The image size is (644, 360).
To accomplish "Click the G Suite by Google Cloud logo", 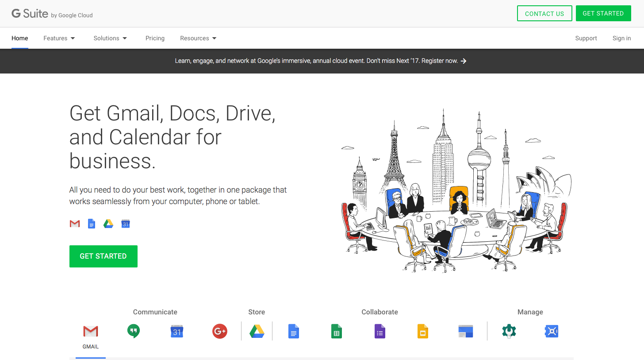I will click(x=52, y=14).
